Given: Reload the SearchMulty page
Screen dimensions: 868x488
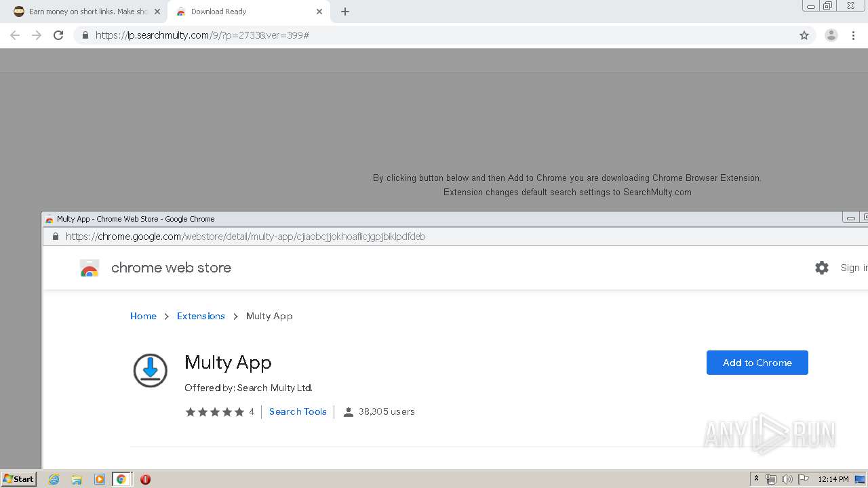Looking at the screenshot, I should pos(58,35).
